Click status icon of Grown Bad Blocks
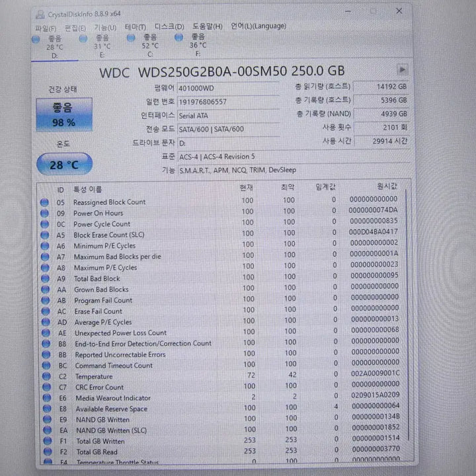Screen dimensions: 476x476 pos(46,290)
